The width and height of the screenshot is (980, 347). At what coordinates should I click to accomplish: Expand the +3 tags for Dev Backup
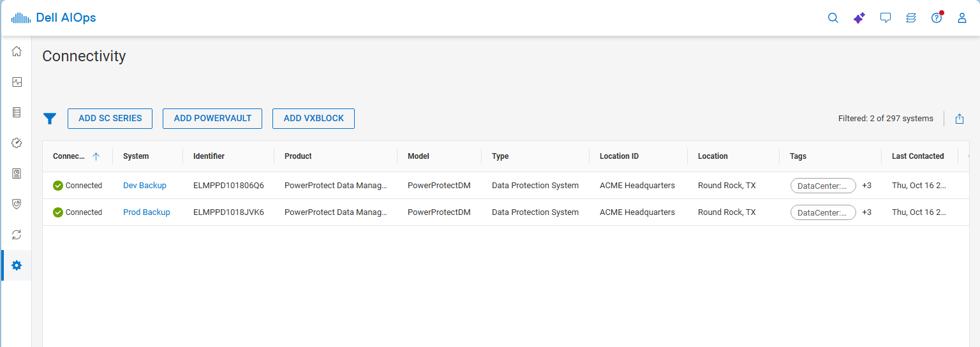[866, 186]
